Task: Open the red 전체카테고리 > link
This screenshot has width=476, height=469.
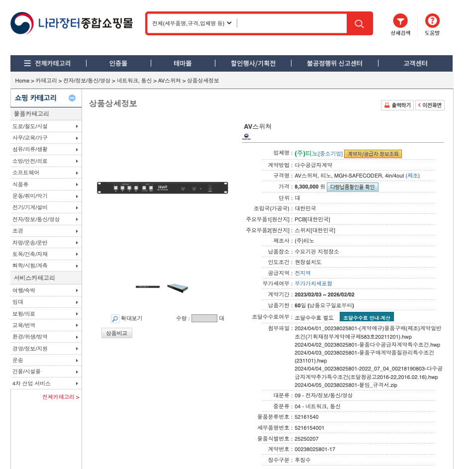Action: (61, 397)
